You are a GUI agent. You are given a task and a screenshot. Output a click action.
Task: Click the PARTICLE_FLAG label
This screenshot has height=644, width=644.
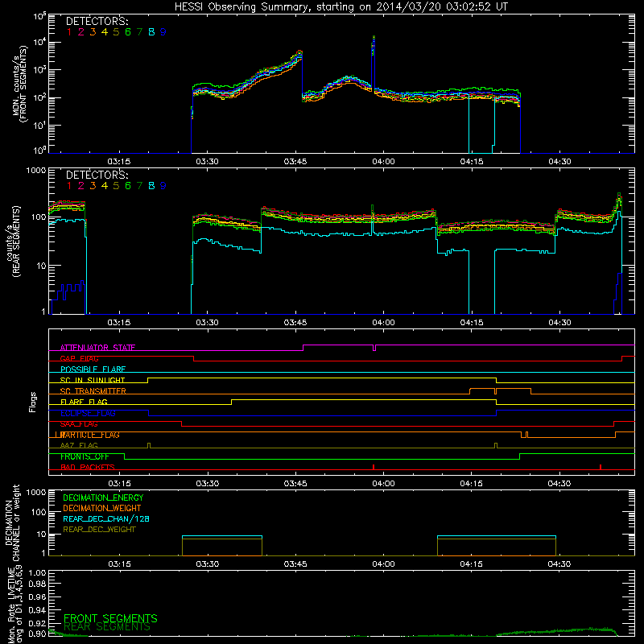(x=89, y=435)
